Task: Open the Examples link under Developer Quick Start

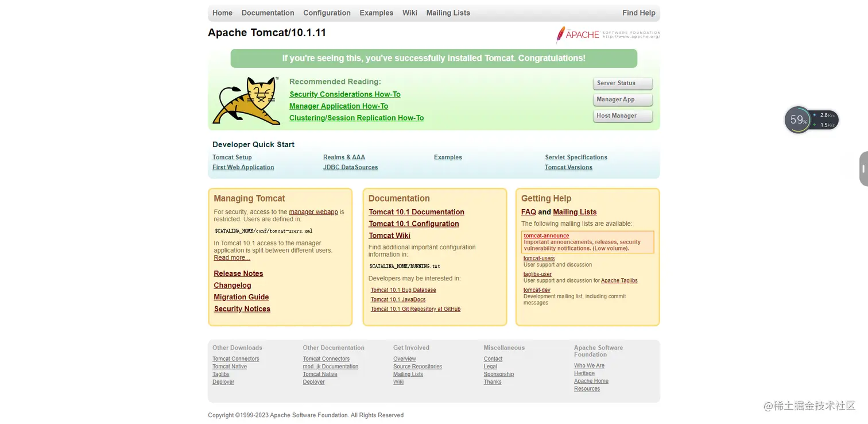Action: [x=448, y=157]
